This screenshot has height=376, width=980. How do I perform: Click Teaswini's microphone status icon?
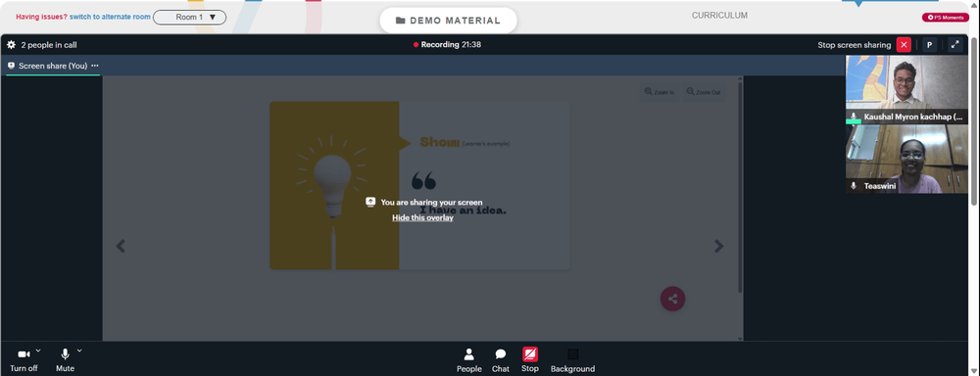click(854, 186)
